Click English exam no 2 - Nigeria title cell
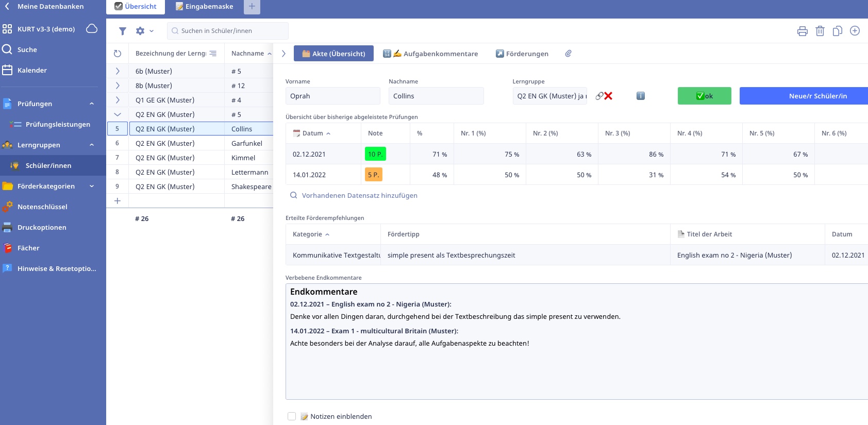This screenshot has width=868, height=425. [x=747, y=255]
